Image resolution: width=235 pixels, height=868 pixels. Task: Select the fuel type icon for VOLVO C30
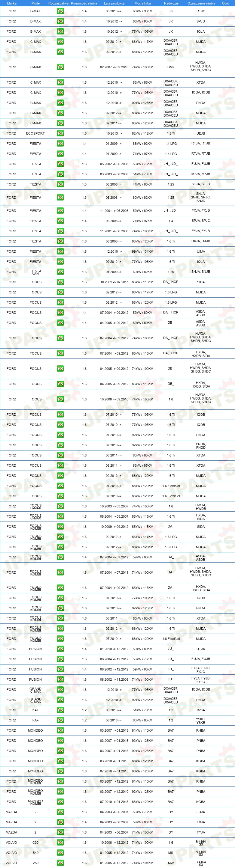pos(60,843)
